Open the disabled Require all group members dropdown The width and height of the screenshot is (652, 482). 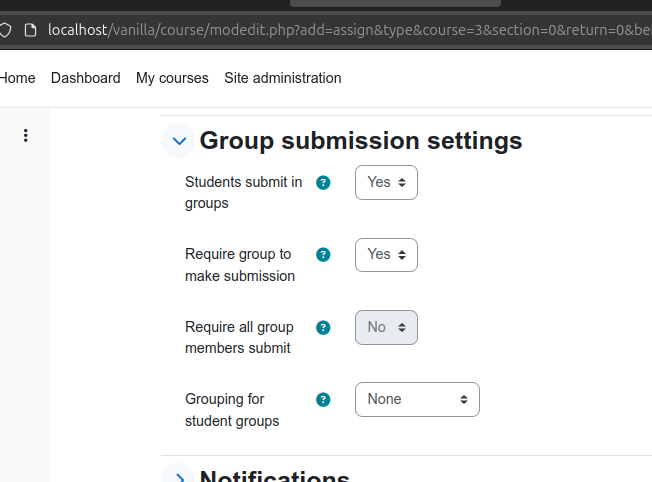tap(386, 327)
